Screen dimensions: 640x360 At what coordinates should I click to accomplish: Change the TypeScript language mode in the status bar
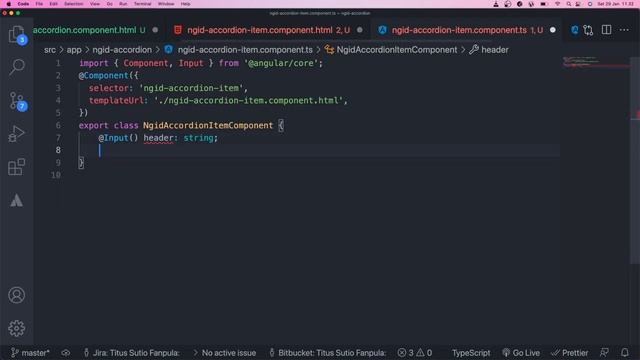(x=471, y=353)
